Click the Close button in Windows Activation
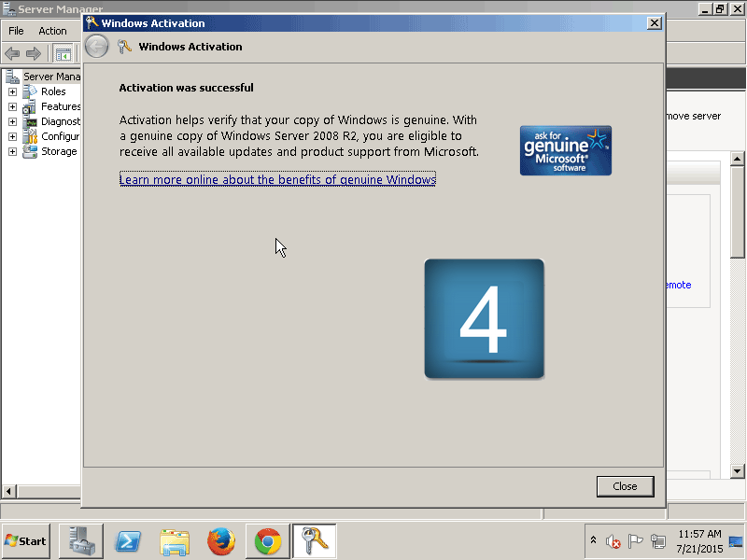This screenshot has width=747, height=560. click(x=625, y=486)
